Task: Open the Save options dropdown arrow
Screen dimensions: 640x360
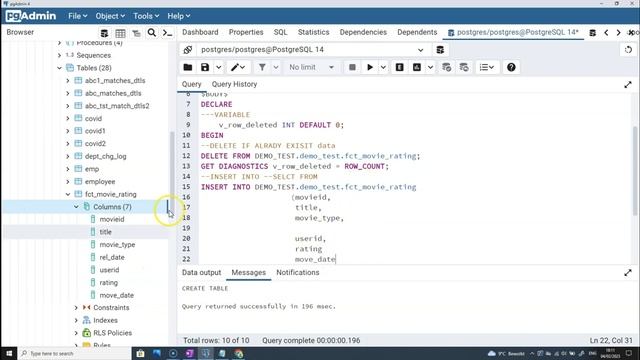Action: point(219,67)
